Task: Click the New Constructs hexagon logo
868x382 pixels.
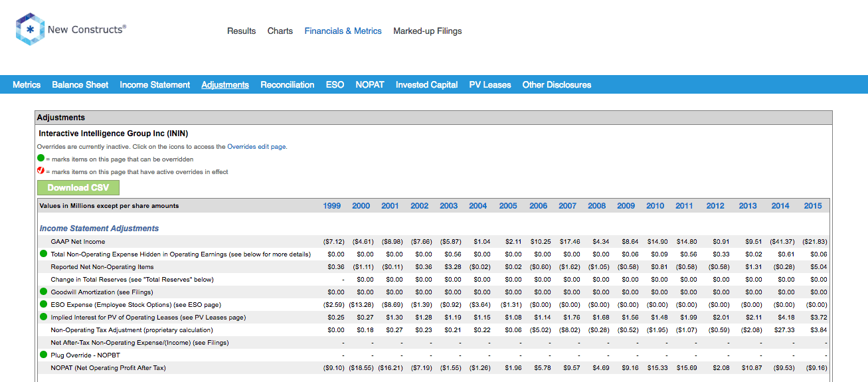Action: point(30,30)
